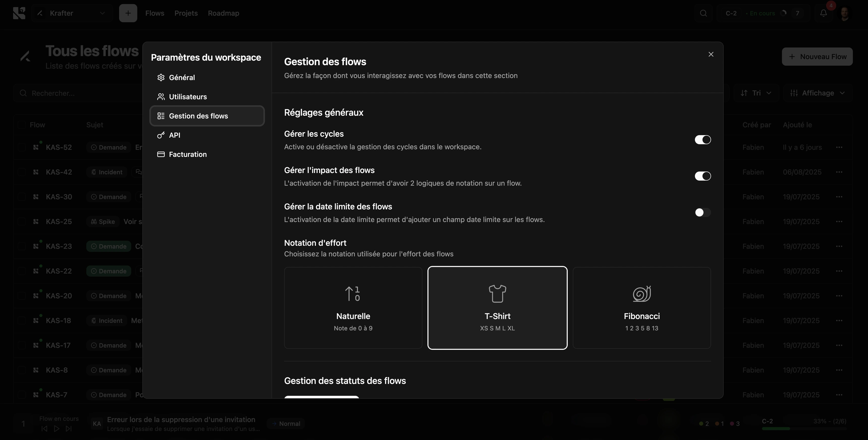The height and width of the screenshot is (440, 868).
Task: Open more options for KAS-25 row
Action: tap(839, 222)
